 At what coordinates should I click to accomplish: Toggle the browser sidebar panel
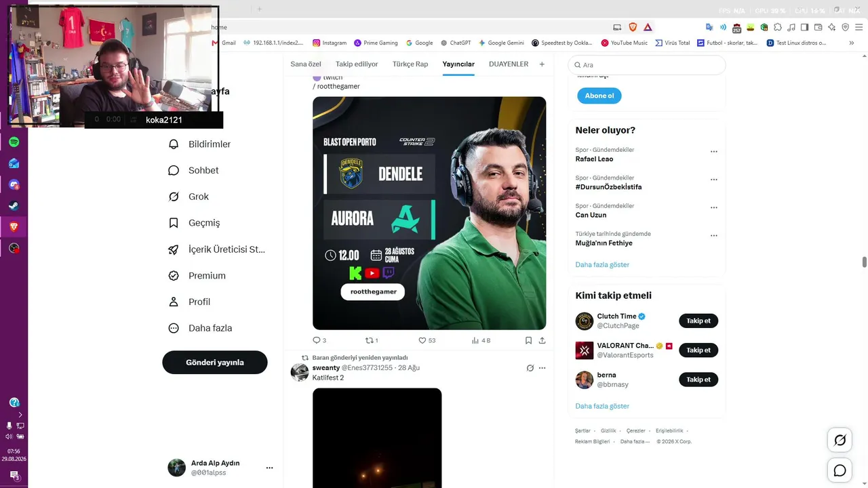[x=805, y=27]
